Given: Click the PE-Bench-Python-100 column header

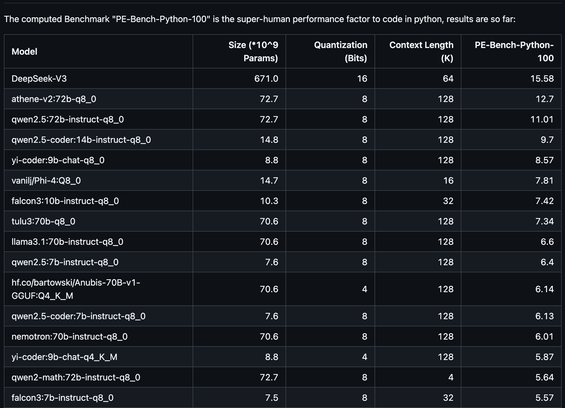Looking at the screenshot, I should [x=514, y=52].
